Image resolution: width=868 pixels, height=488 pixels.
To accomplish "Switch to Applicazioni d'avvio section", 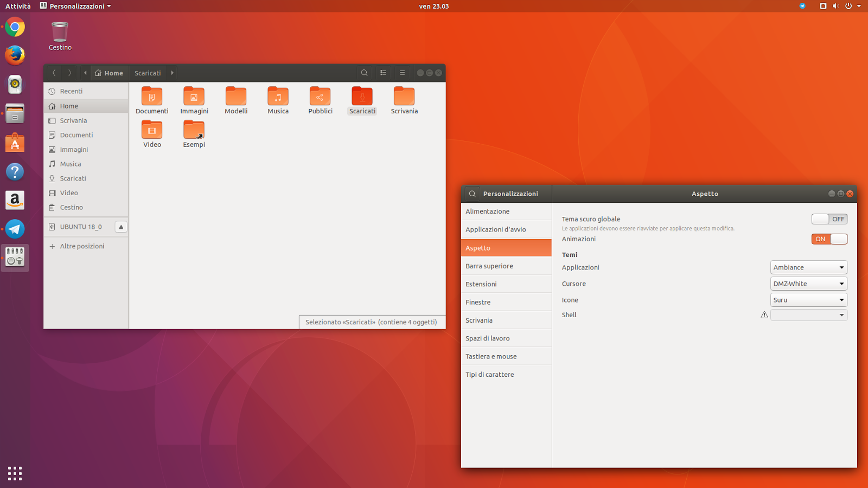I will [506, 229].
